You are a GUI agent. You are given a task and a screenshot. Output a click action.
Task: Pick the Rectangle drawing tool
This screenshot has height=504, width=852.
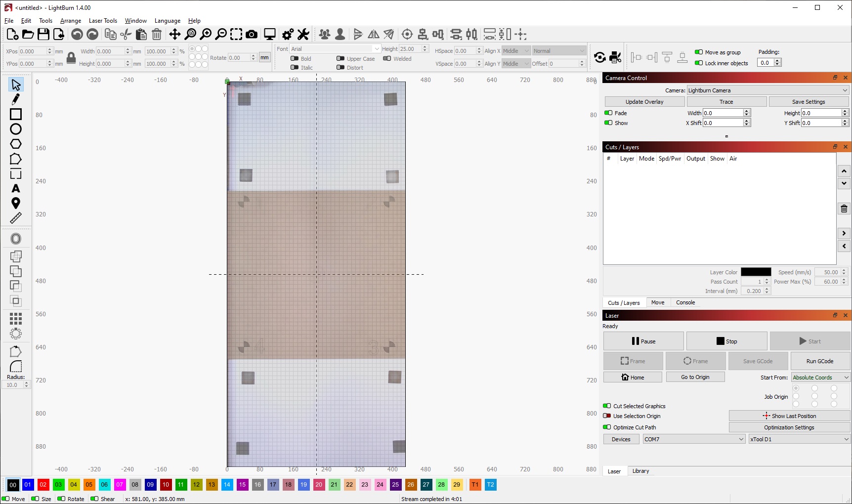[16, 114]
